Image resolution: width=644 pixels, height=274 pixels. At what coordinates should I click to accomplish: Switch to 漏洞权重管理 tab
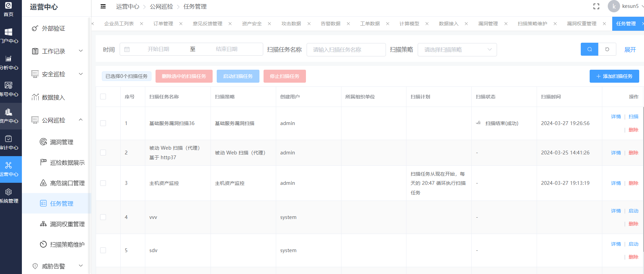coord(581,24)
